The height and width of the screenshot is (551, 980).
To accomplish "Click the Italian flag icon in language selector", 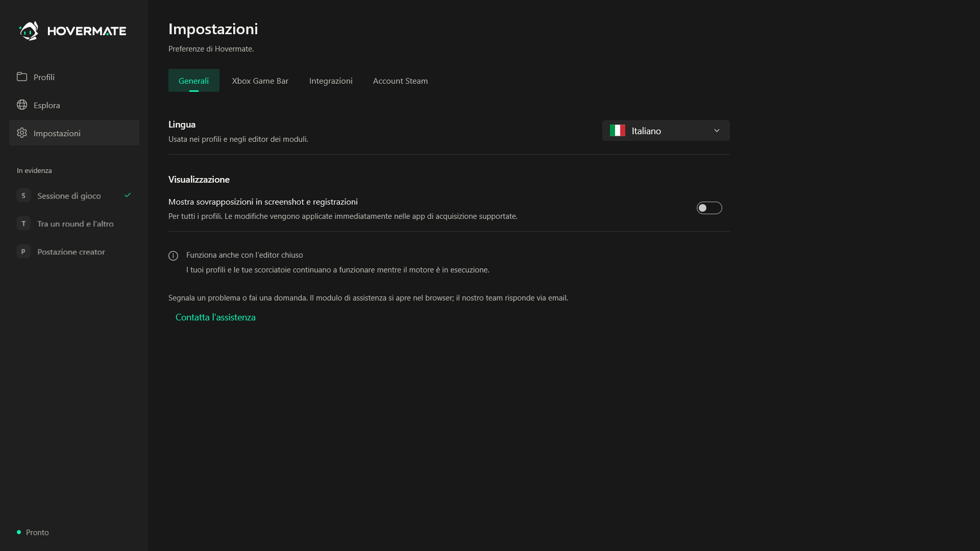I will 617,131.
